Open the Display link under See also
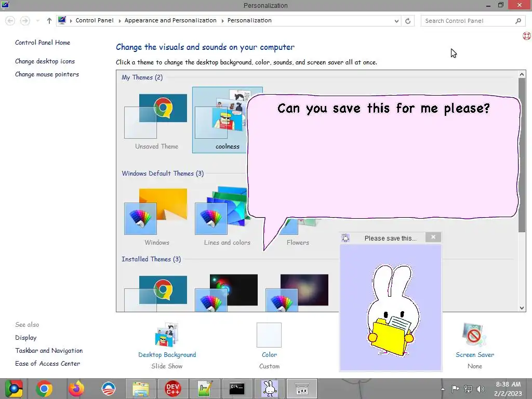Screen dimensions: 532x399 26,338
